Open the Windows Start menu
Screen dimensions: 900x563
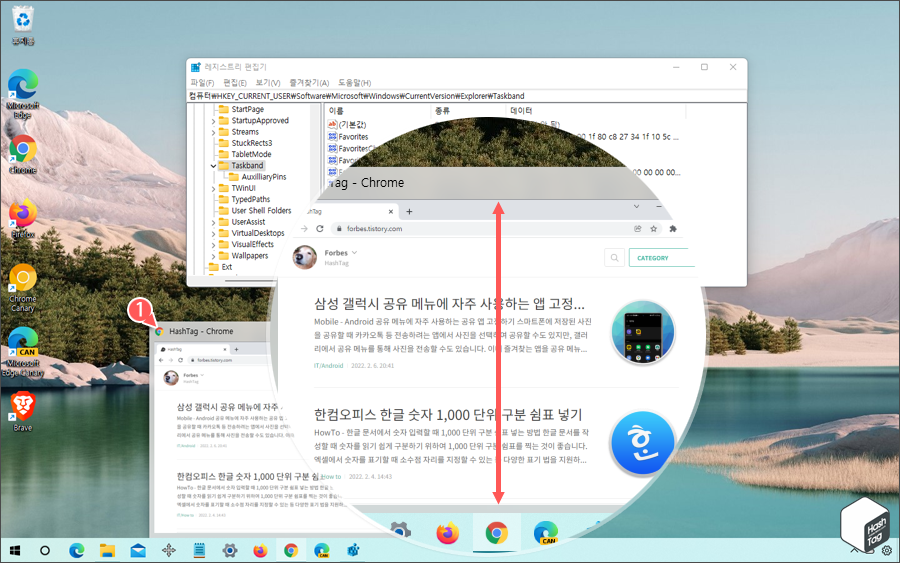point(15,551)
